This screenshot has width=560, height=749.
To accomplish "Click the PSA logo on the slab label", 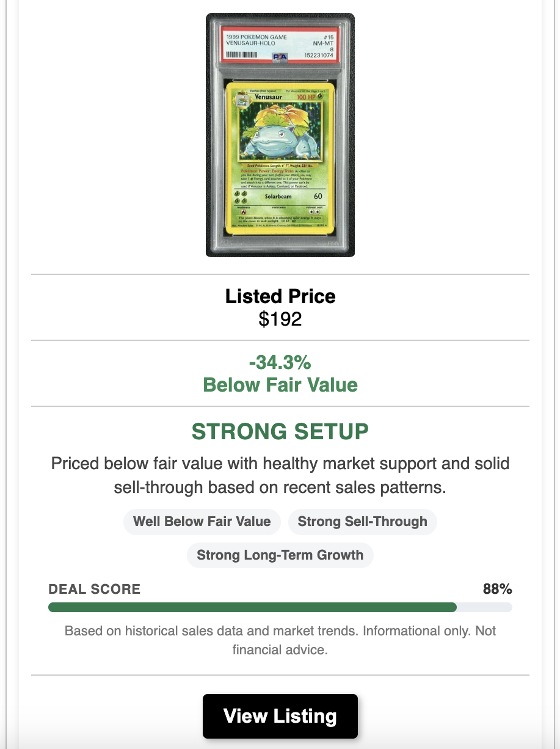I will pos(280,57).
